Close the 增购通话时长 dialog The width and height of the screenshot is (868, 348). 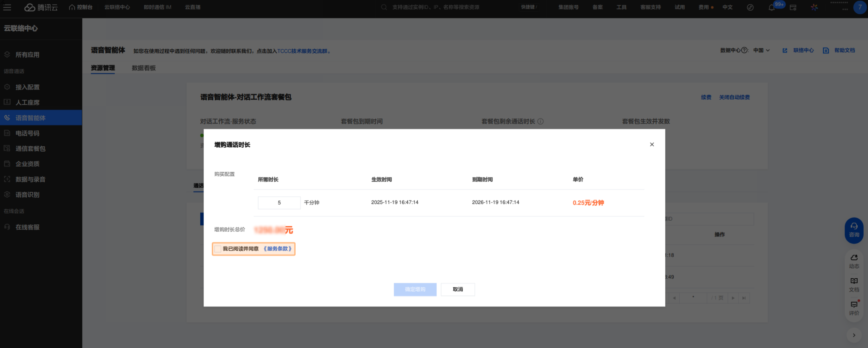point(652,144)
